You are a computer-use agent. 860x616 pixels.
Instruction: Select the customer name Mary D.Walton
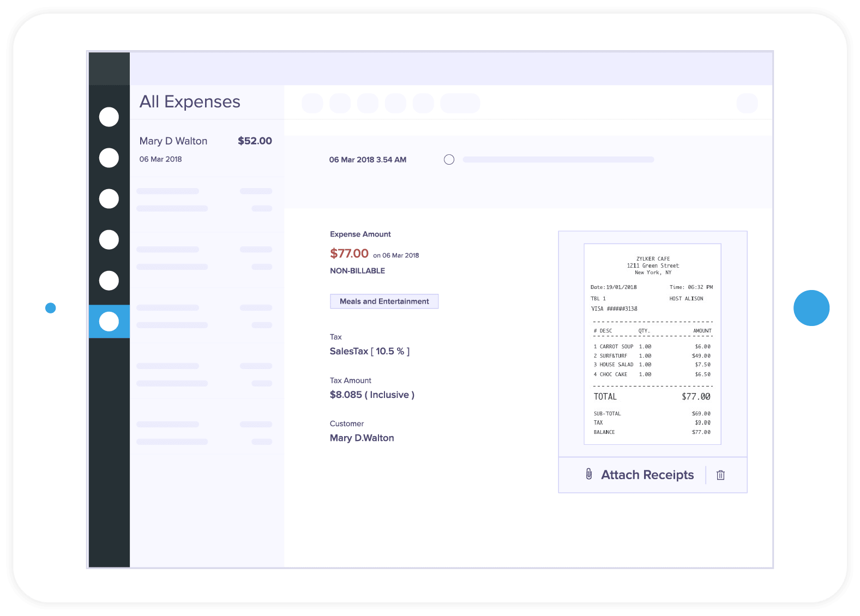pos(362,438)
